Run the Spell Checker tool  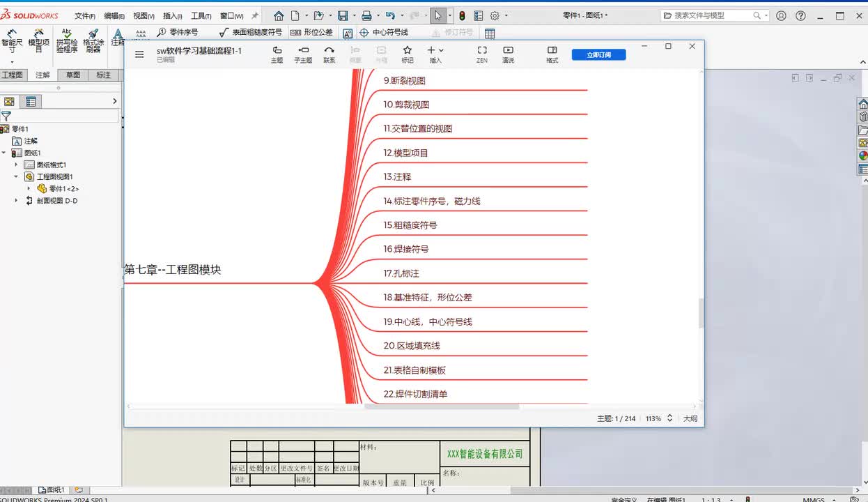tap(67, 41)
